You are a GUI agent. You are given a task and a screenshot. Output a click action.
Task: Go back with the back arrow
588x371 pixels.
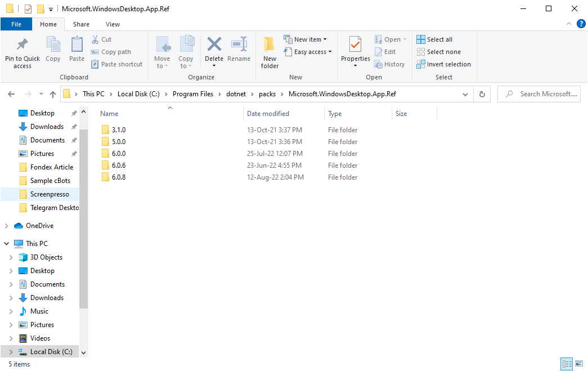click(11, 94)
